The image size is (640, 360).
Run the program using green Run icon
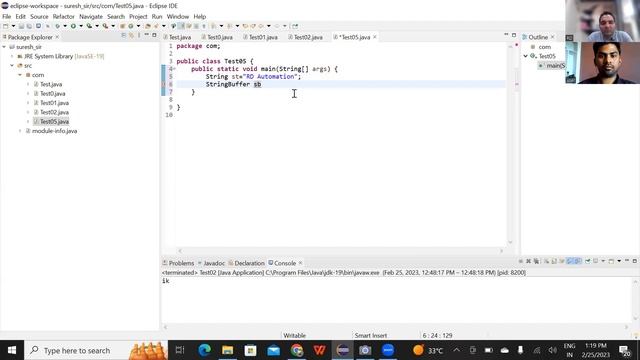73,26
